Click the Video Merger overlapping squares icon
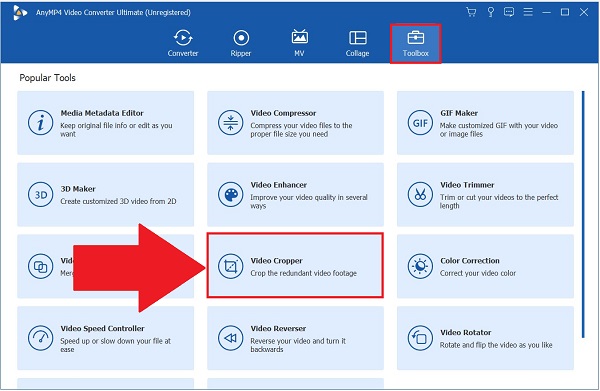The width and height of the screenshot is (600, 391). click(x=40, y=266)
